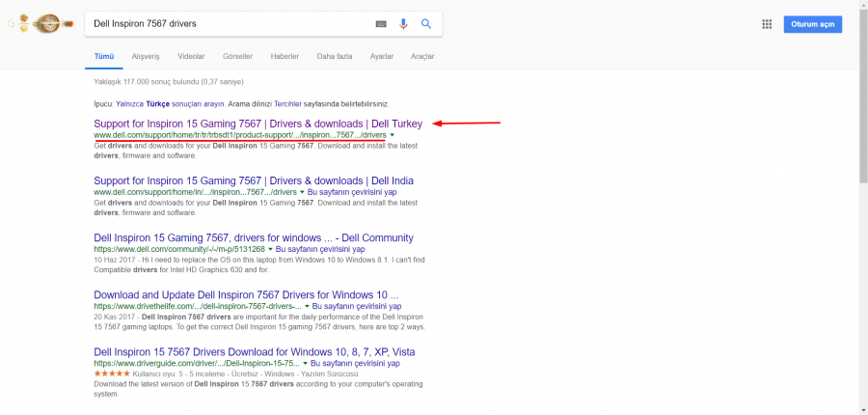The height and width of the screenshot is (415, 868).
Task: Click the Yalnızca Türkçe results link
Action: (x=170, y=103)
